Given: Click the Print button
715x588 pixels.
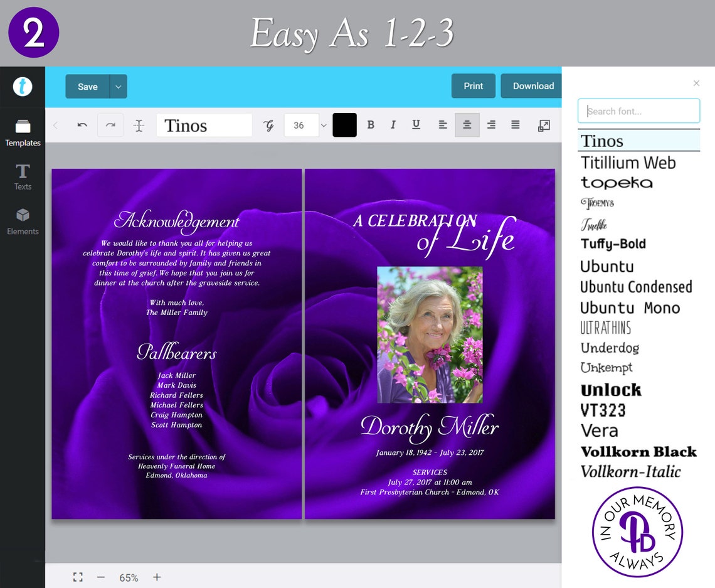Looking at the screenshot, I should click(473, 86).
